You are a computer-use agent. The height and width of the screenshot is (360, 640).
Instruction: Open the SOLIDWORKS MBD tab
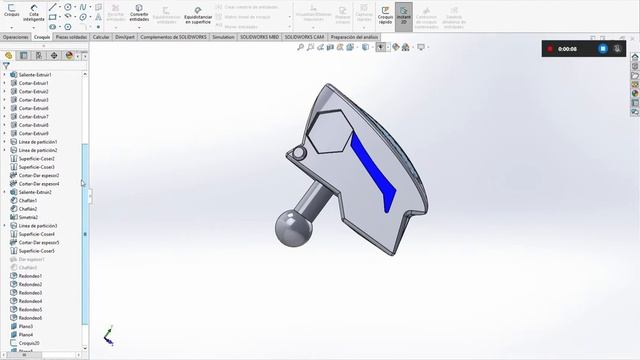point(259,37)
